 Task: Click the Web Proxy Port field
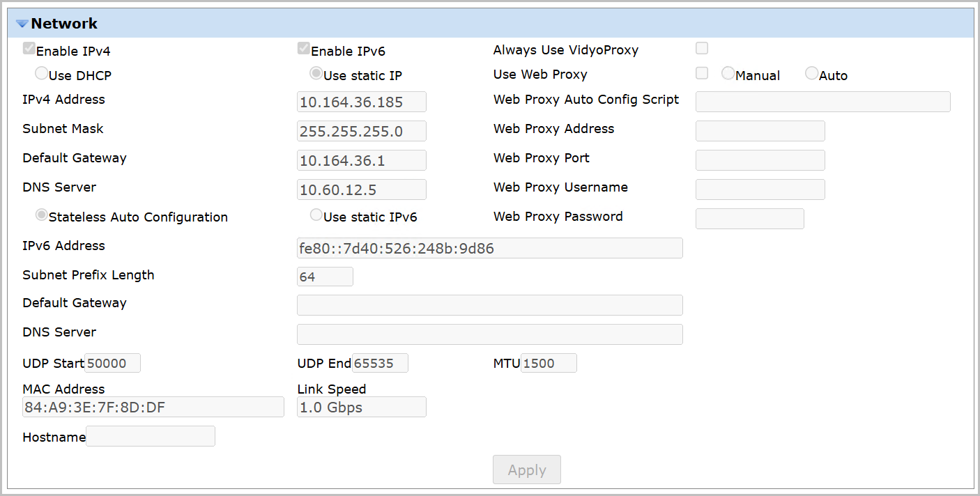point(760,160)
